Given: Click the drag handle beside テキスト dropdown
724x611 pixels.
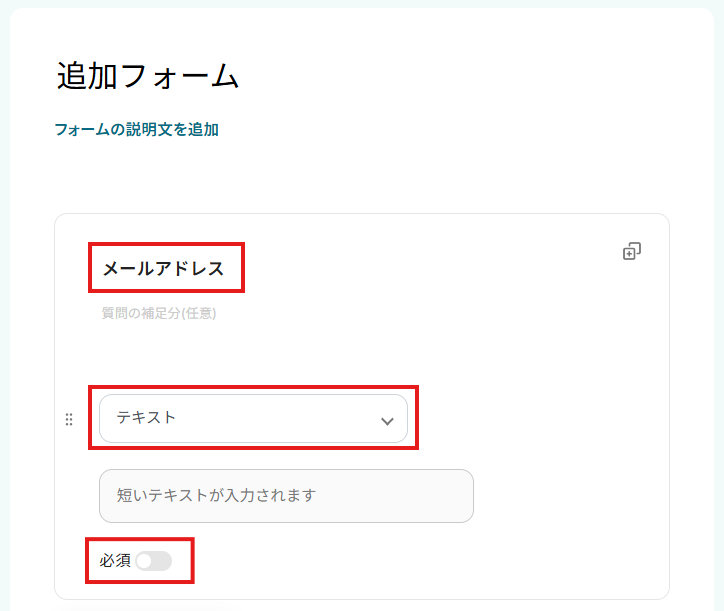Looking at the screenshot, I should click(69, 420).
